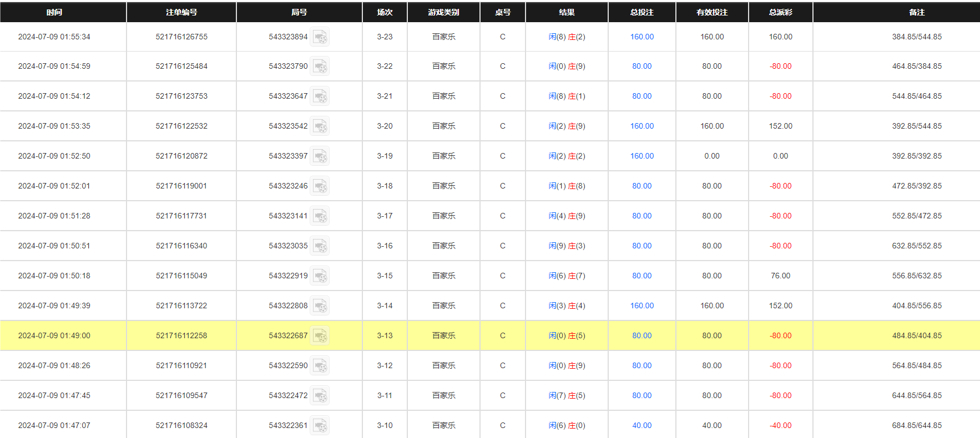Viewport: 980px width, 438px height.
Task: Click the 总投注 column header
Action: 641,12
